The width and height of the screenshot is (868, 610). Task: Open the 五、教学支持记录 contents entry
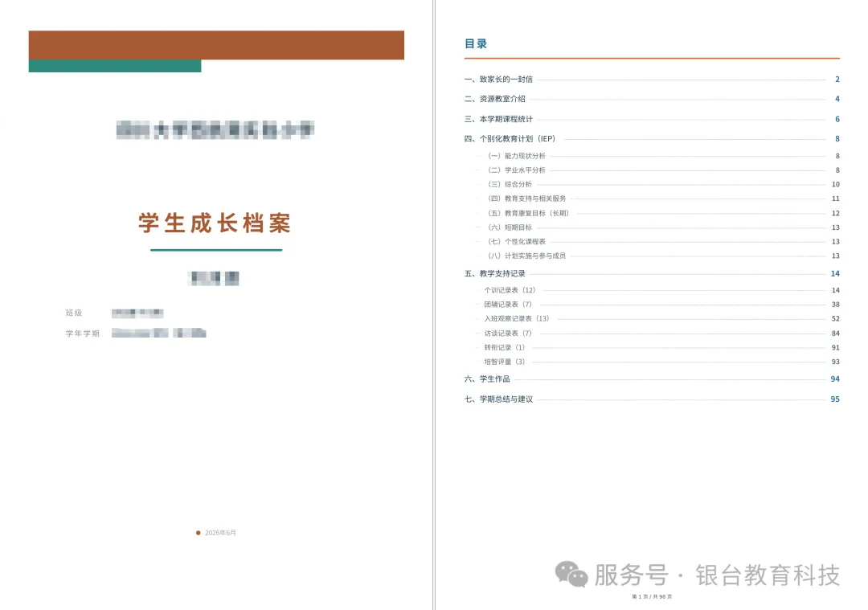pyautogui.click(x=494, y=273)
